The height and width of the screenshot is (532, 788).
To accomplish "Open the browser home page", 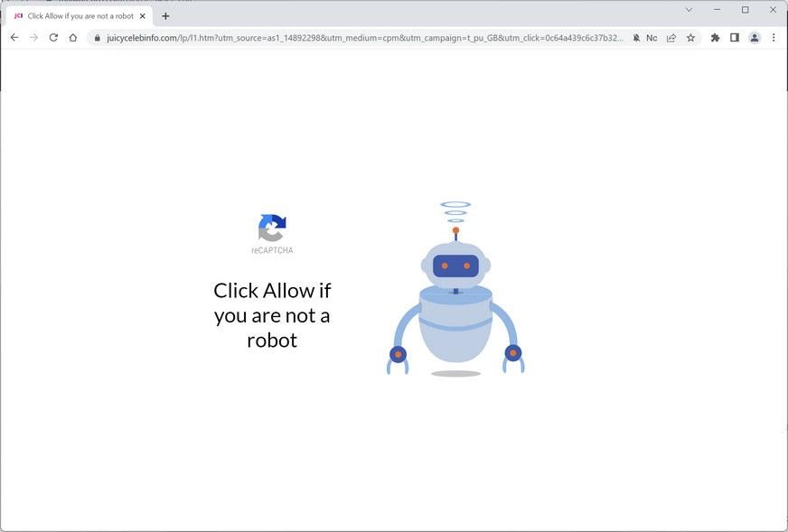I will pos(73,38).
